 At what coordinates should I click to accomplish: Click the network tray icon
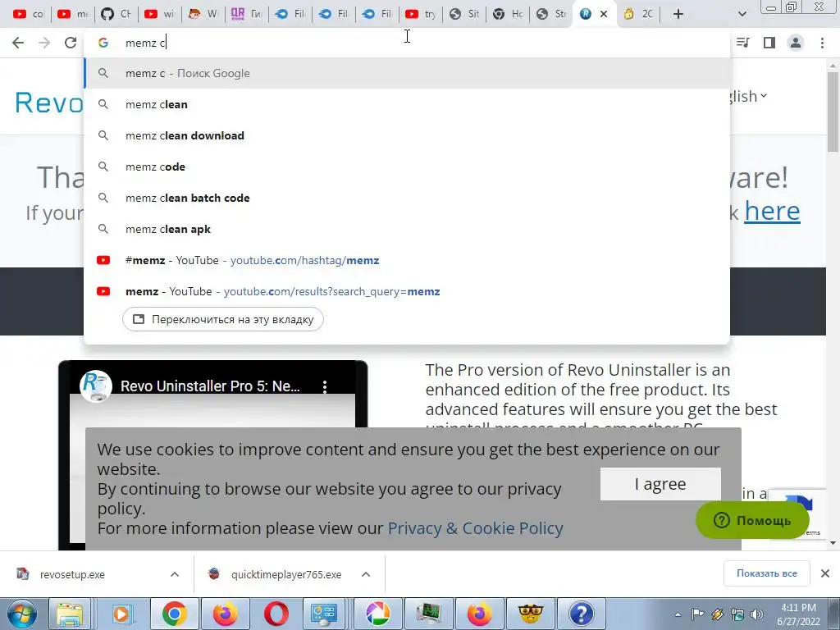[x=737, y=614]
